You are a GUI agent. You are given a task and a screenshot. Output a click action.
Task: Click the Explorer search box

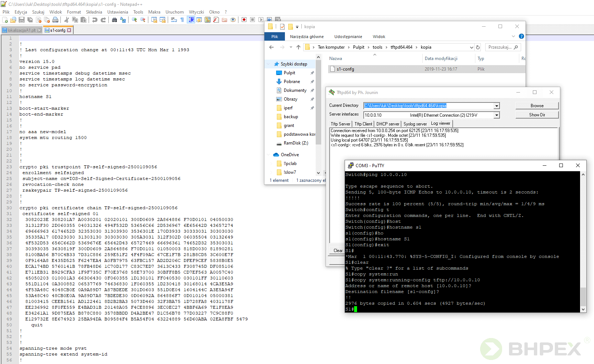503,47
